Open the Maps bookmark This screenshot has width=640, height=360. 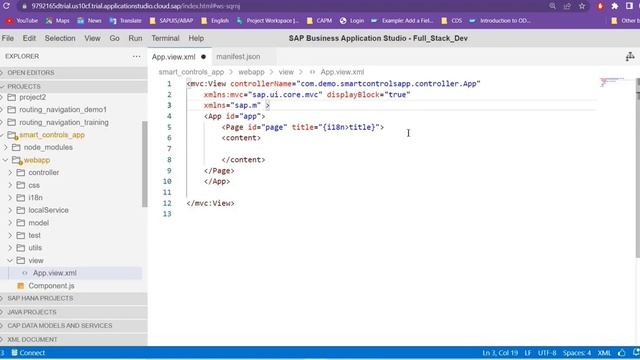click(58, 20)
